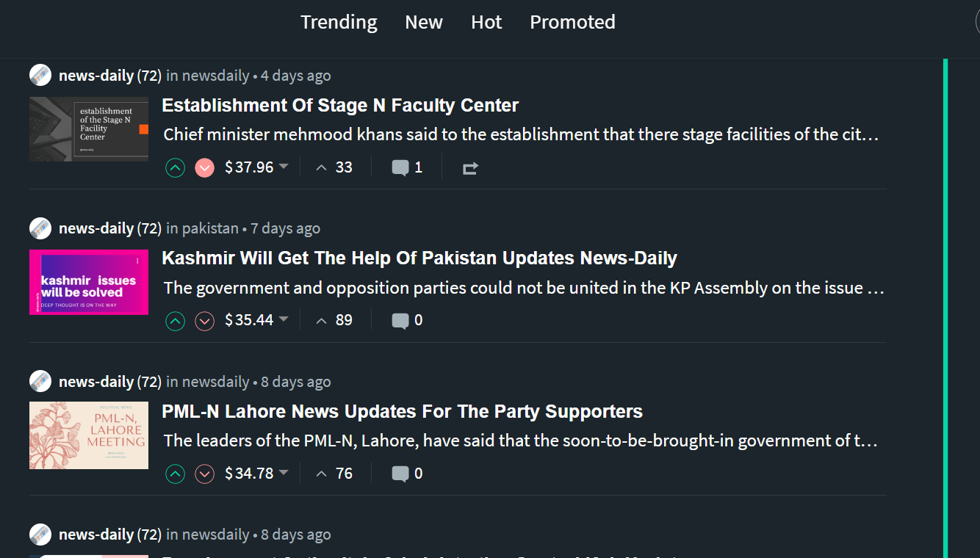Open comments on the PML-N Lahore post
The image size is (980, 558).
[400, 474]
